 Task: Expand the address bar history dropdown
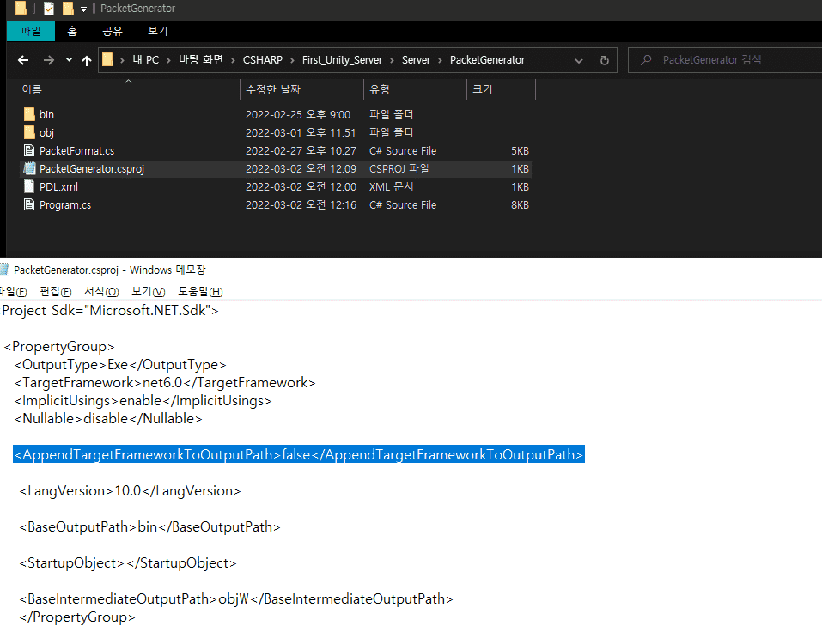point(579,61)
